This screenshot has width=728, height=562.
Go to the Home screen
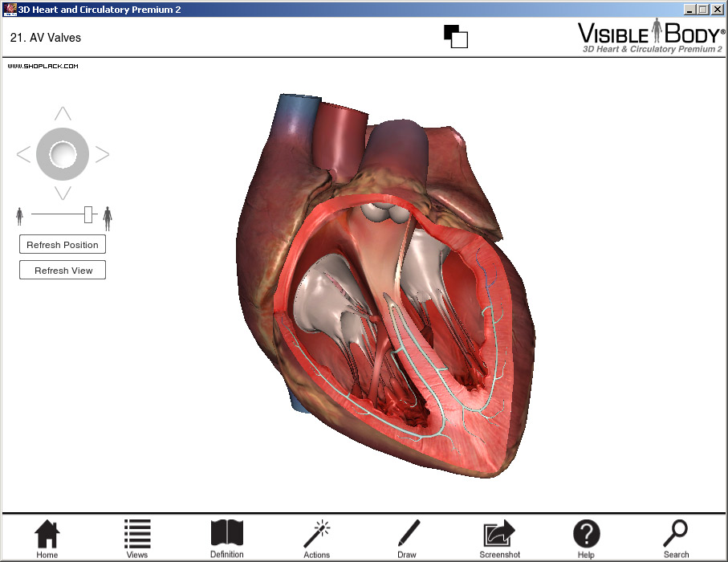coord(47,539)
